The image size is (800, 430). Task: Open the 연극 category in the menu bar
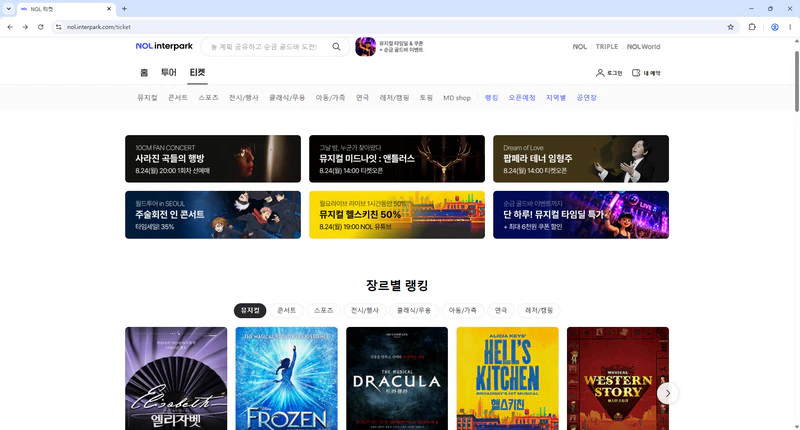pyautogui.click(x=362, y=97)
